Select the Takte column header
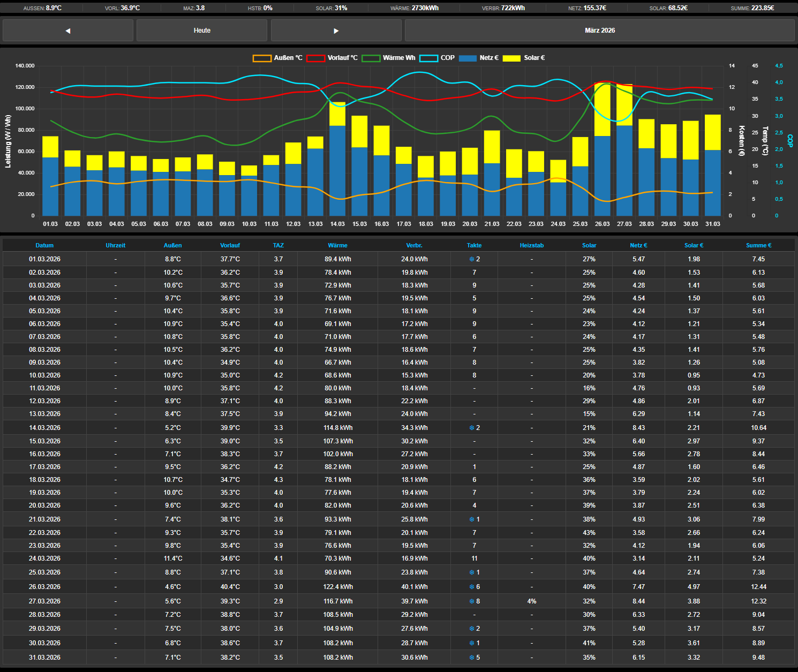This screenshot has height=672, width=798. click(x=474, y=245)
